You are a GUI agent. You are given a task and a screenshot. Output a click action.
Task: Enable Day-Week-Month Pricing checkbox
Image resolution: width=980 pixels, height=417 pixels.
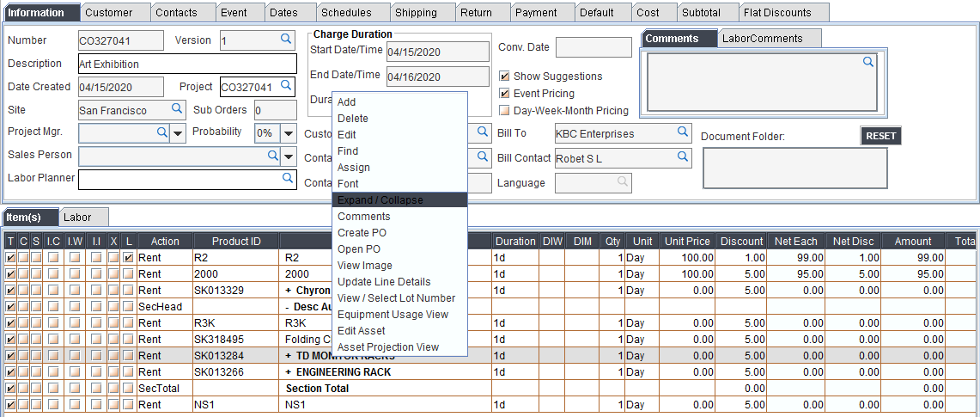[x=505, y=111]
